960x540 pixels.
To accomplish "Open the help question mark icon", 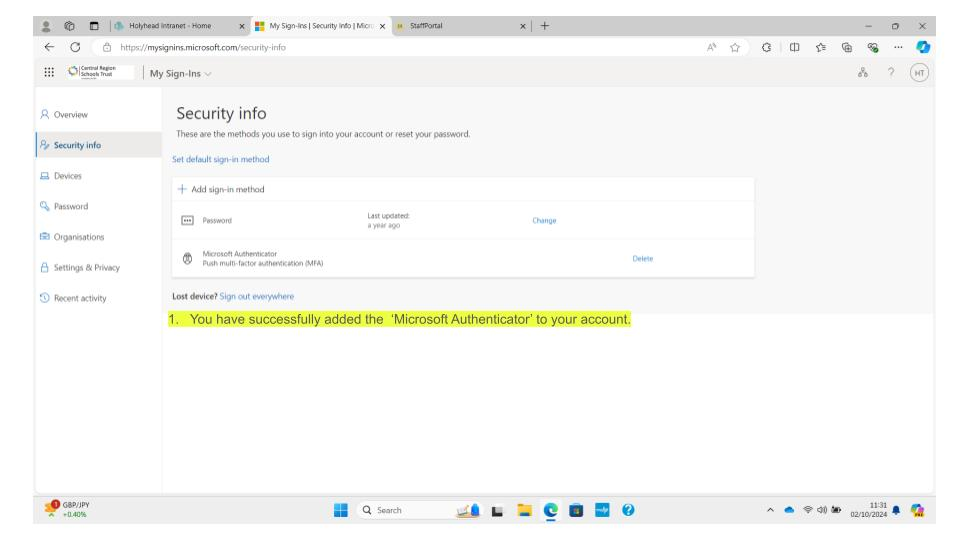I will [x=891, y=72].
